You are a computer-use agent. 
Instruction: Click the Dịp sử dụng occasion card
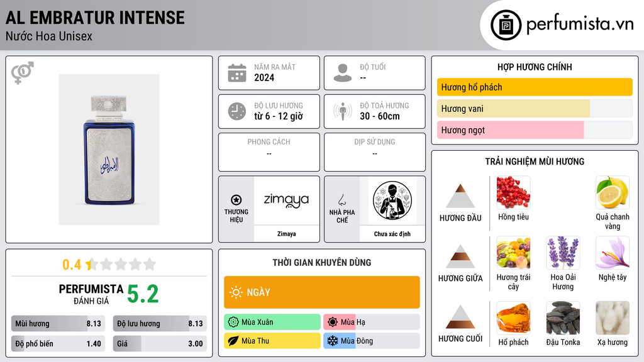point(375,152)
